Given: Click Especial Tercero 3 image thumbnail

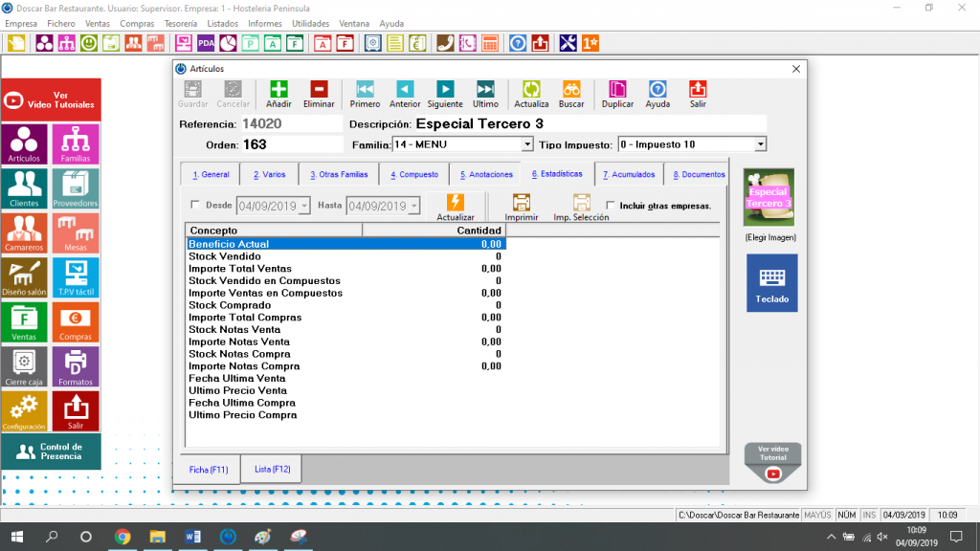Looking at the screenshot, I should (x=768, y=197).
